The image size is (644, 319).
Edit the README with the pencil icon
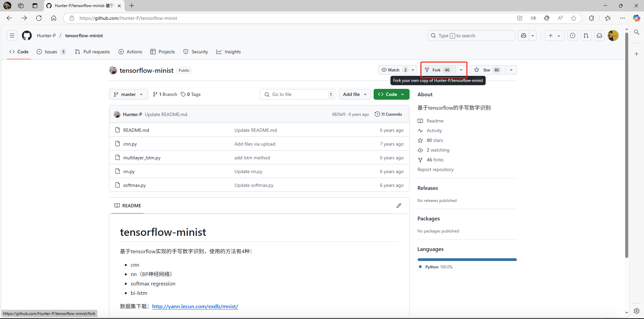click(399, 206)
